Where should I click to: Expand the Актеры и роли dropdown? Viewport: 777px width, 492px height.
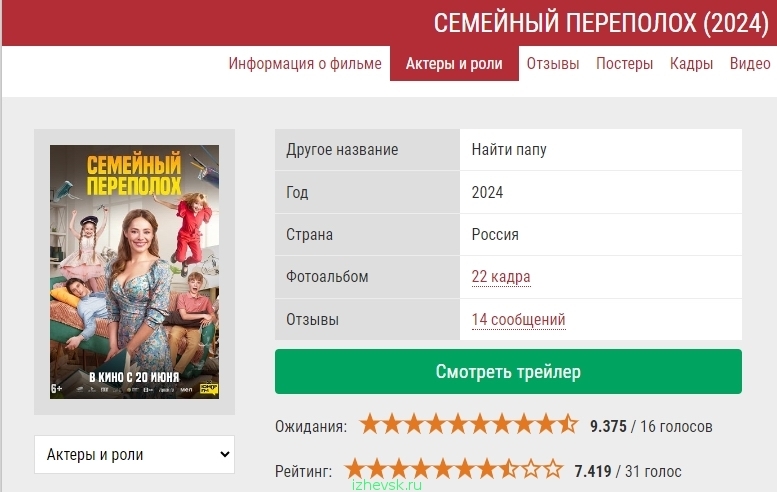click(134, 454)
